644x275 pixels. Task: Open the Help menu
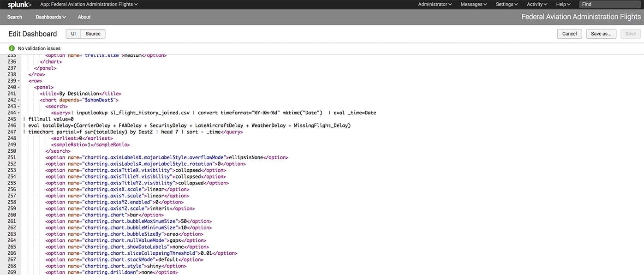[563, 4]
